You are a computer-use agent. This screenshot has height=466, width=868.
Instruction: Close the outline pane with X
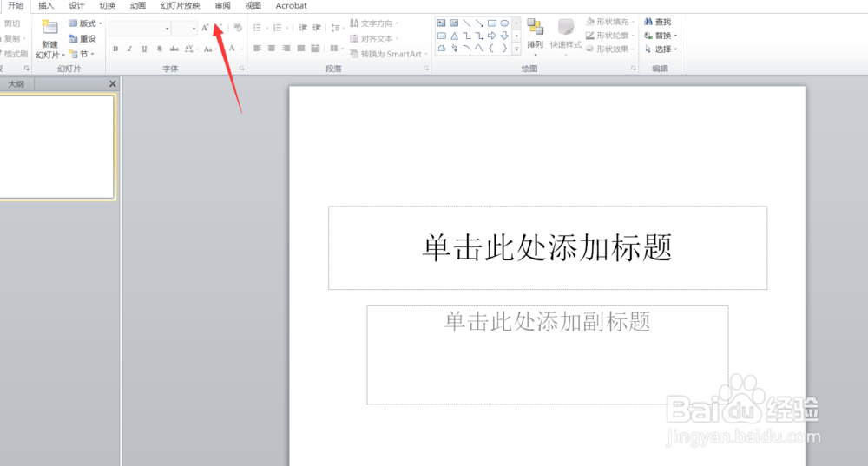tap(112, 83)
